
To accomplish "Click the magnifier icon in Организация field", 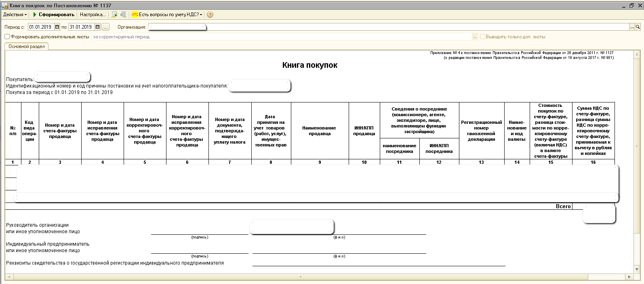I will [x=638, y=27].
